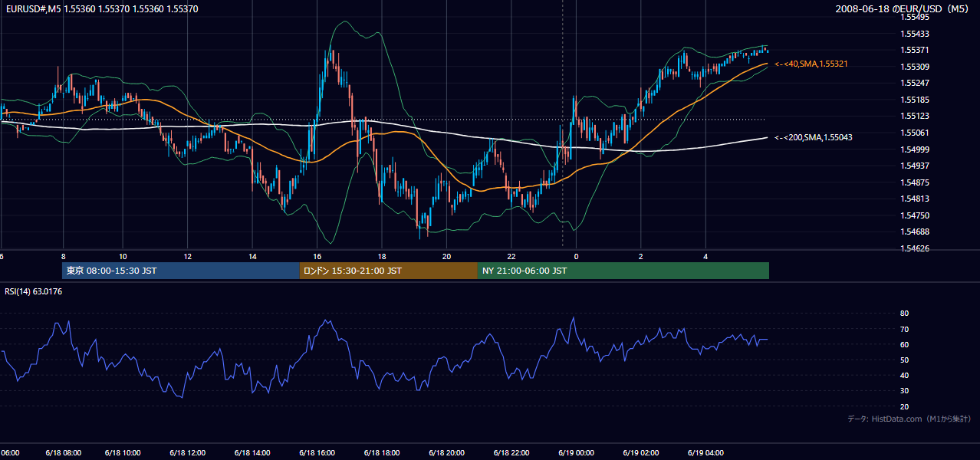
Task: Click the RSI 70 level label
Action: tap(904, 329)
